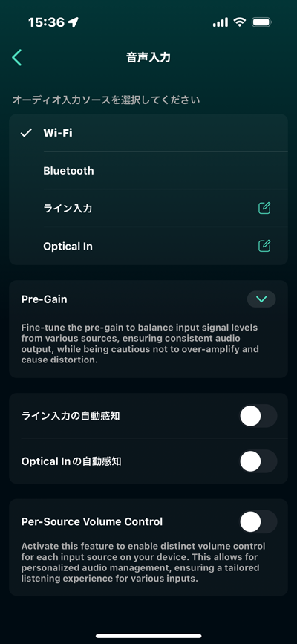Tap the location arrow in status bar
Viewport: 297px width, 644px height.
click(74, 22)
